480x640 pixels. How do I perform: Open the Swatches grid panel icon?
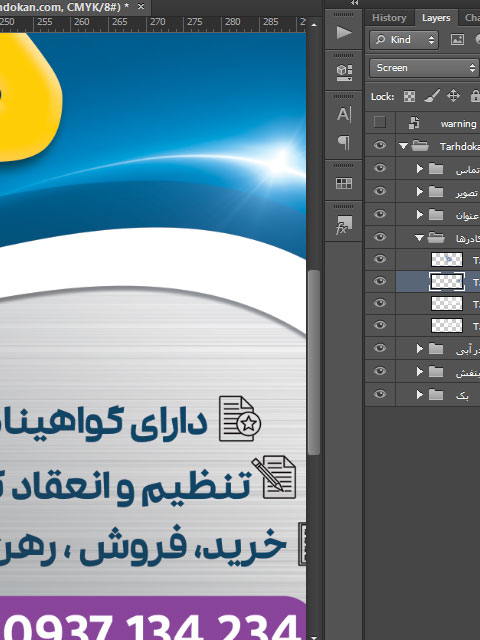click(344, 183)
